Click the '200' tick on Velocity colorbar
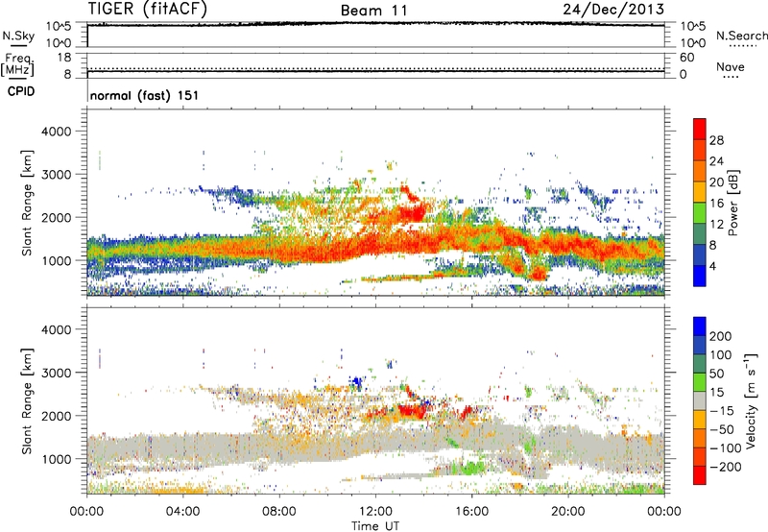 (721, 336)
